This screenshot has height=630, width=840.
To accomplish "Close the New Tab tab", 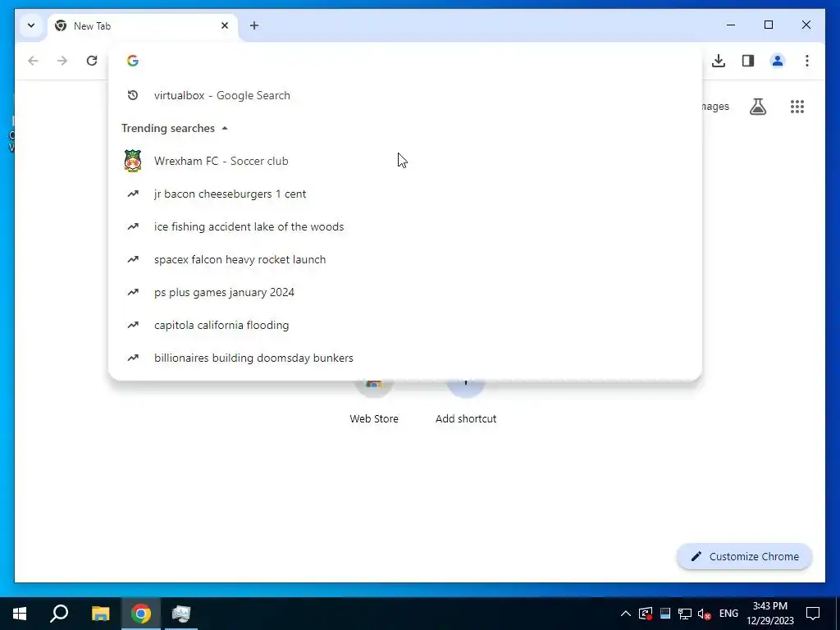I will tap(225, 25).
